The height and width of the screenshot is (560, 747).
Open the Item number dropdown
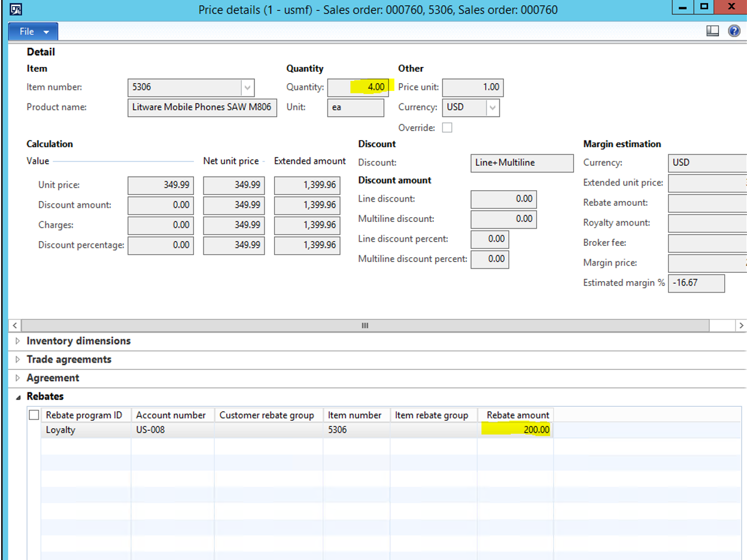click(247, 87)
